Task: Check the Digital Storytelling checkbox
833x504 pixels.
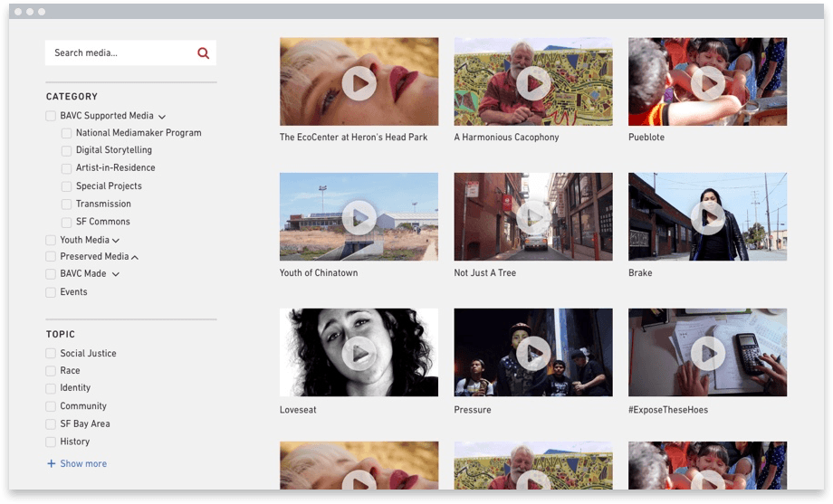Action: coord(66,151)
